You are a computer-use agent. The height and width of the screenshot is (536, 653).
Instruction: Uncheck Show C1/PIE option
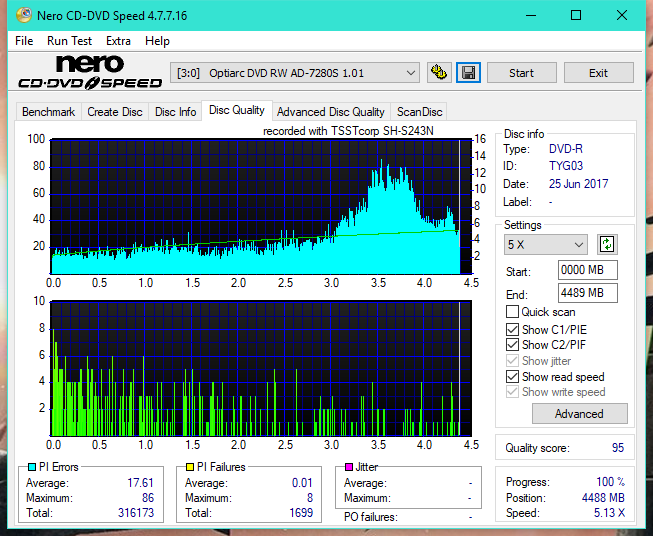[512, 329]
